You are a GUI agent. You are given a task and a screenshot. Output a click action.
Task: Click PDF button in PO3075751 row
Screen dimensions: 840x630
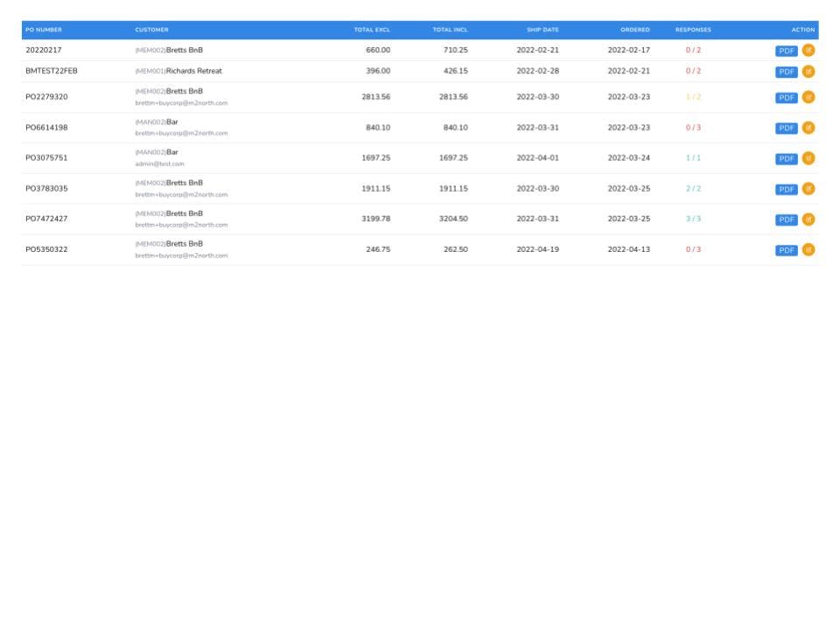pyautogui.click(x=787, y=158)
